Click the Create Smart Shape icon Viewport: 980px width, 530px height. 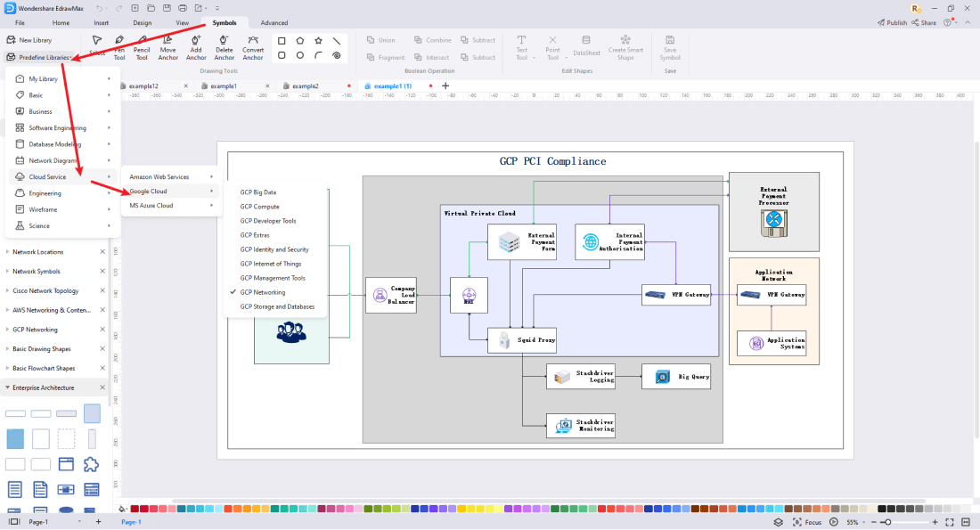coord(625,47)
